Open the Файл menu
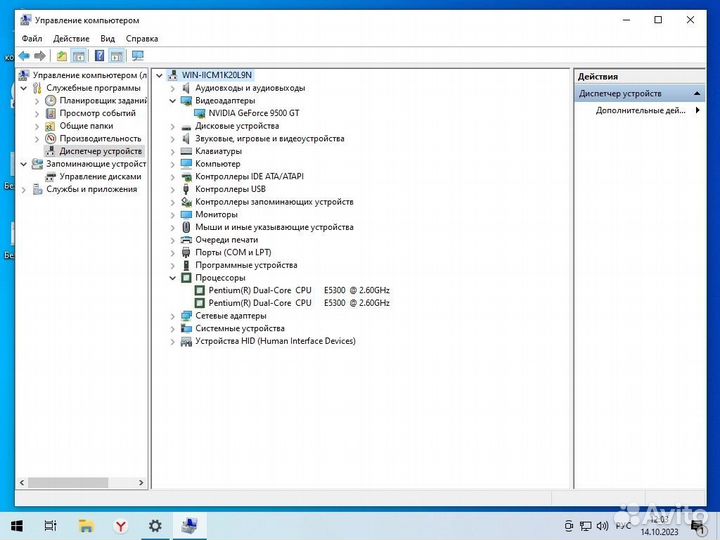 32,39
